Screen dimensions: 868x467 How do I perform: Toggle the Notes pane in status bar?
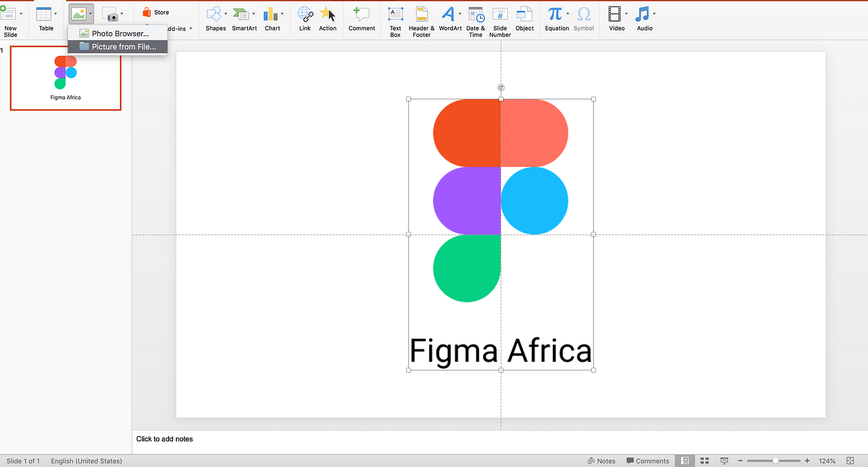[x=602, y=461]
